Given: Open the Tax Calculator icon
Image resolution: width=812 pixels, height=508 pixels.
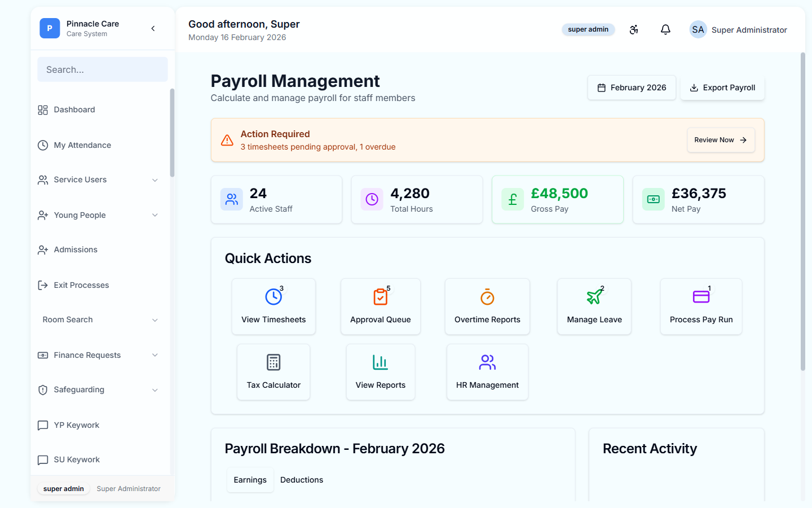Looking at the screenshot, I should [x=273, y=362].
